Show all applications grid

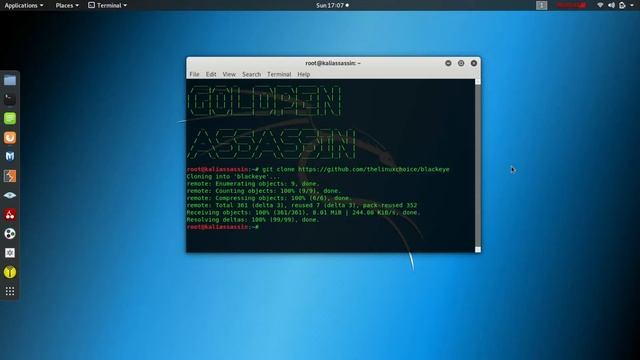click(10, 291)
